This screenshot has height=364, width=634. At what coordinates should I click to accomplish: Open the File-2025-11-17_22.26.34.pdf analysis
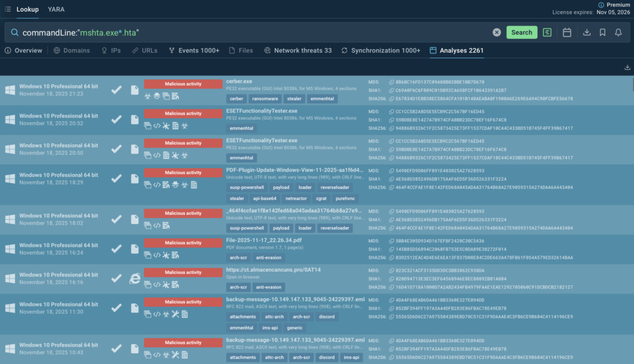click(x=264, y=240)
